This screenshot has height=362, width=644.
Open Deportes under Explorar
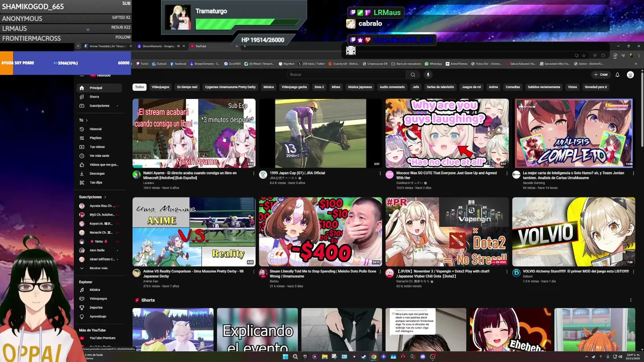[100, 307]
